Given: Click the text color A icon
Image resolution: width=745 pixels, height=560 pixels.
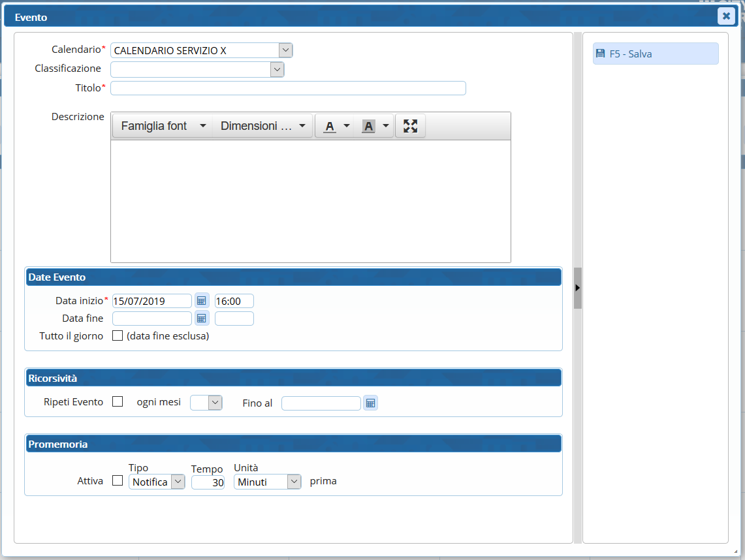Looking at the screenshot, I should tap(330, 126).
